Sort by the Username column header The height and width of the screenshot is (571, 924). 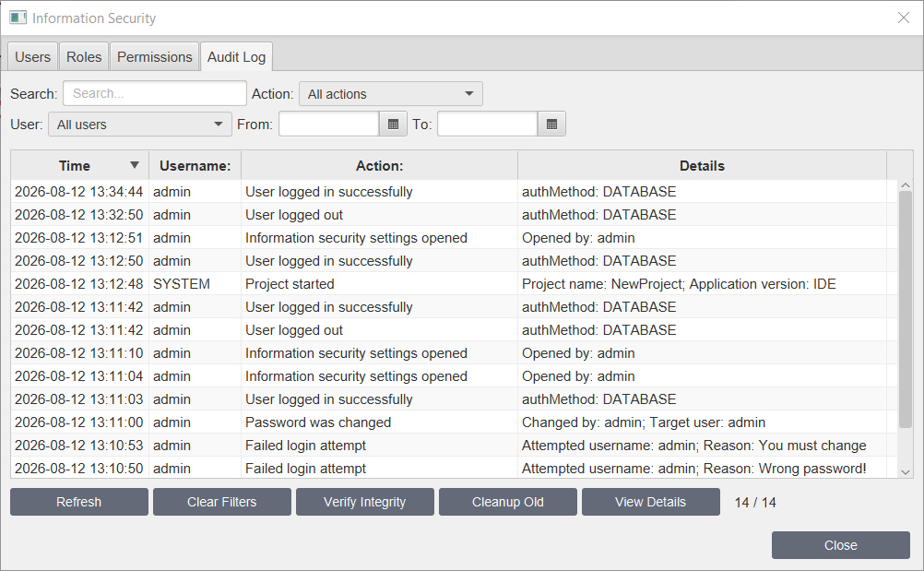pos(195,166)
